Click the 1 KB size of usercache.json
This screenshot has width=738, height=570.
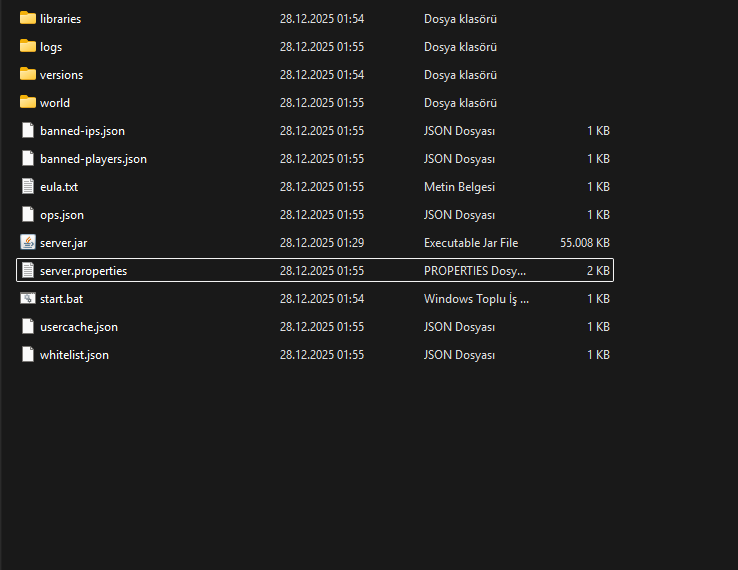tap(598, 327)
